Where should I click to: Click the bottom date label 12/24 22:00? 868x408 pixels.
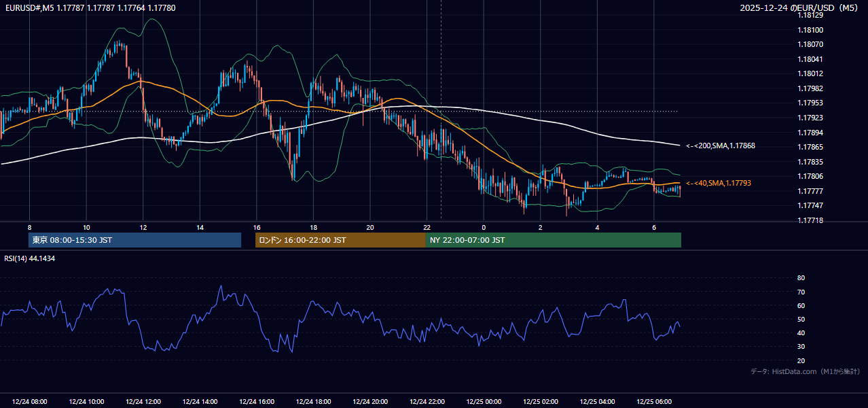[x=427, y=402]
